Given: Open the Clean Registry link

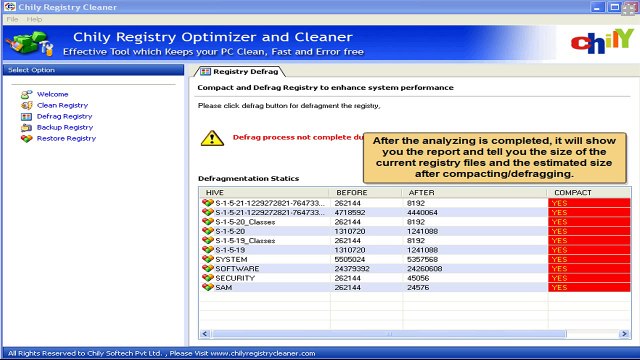Looking at the screenshot, I should coord(62,105).
